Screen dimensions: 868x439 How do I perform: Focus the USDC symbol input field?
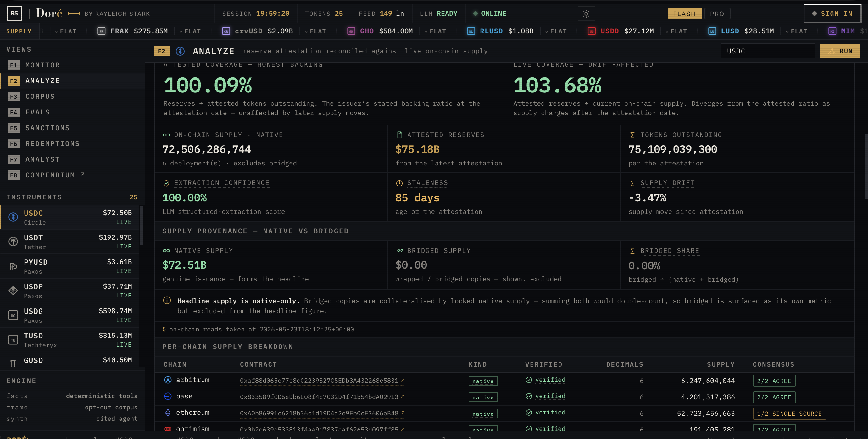click(768, 51)
